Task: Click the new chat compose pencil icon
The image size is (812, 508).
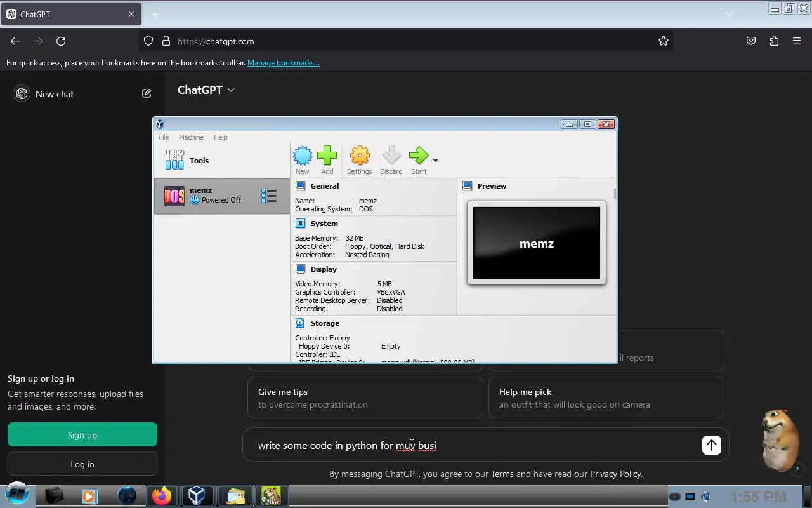Action: [x=147, y=93]
